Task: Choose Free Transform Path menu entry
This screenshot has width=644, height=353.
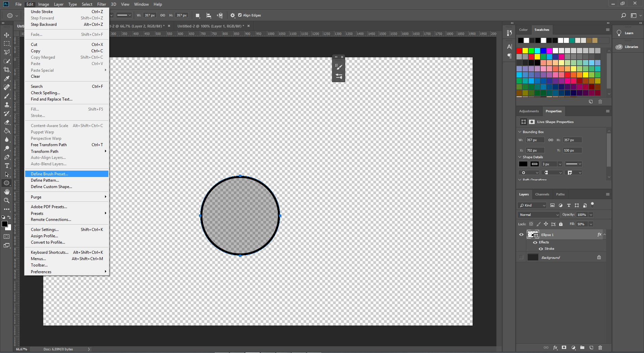Action: [x=67, y=145]
